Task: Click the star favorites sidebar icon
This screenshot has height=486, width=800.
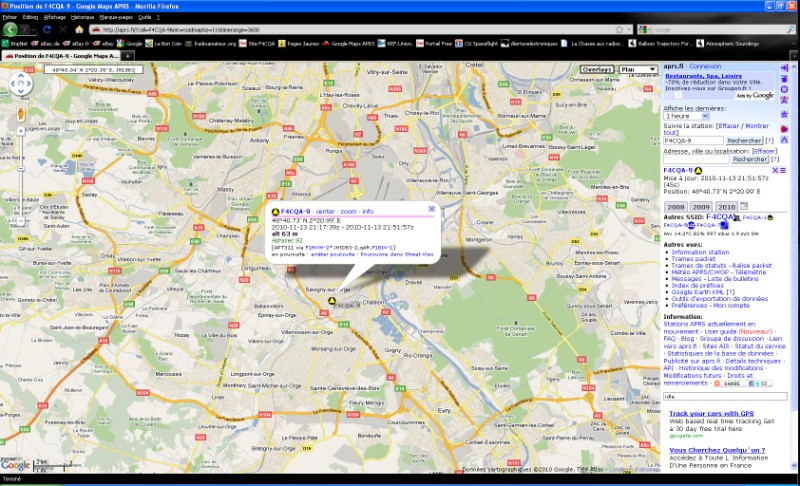Action: [784, 114]
